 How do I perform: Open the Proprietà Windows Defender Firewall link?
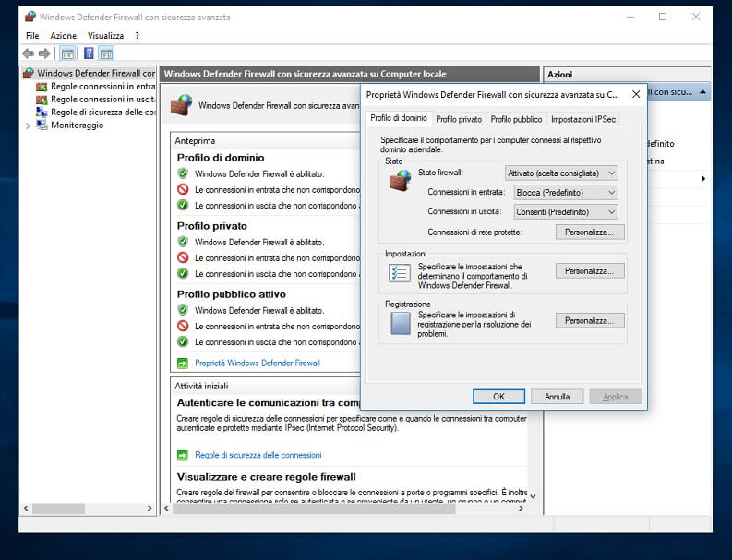258,363
